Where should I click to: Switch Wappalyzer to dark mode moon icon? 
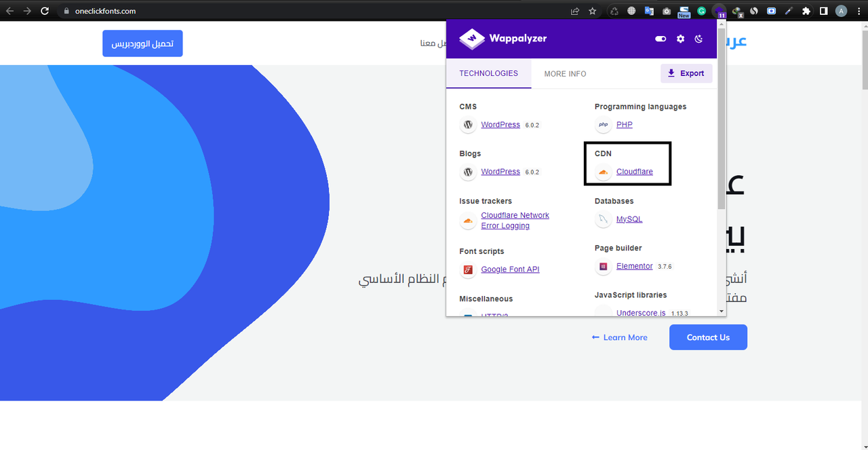coord(700,39)
